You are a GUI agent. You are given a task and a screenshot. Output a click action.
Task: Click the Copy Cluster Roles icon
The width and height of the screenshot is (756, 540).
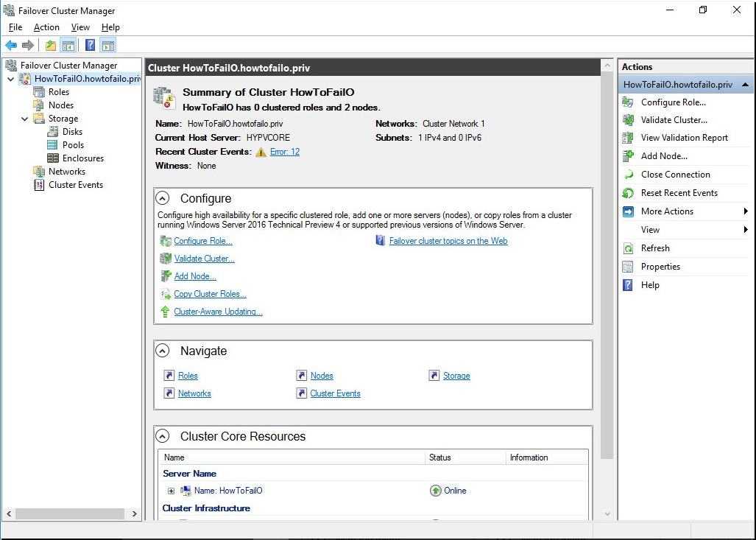pos(166,294)
